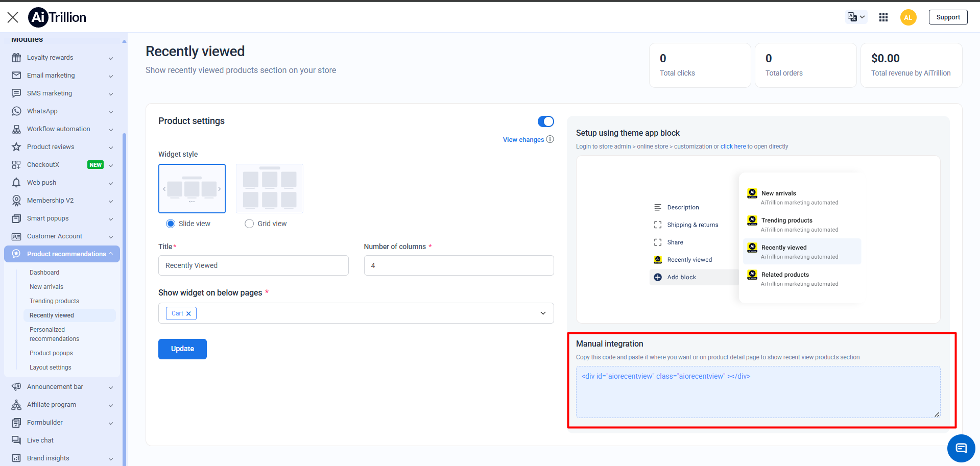Select the grid view widget thumbnail
The image size is (980, 466).
pos(270,188)
